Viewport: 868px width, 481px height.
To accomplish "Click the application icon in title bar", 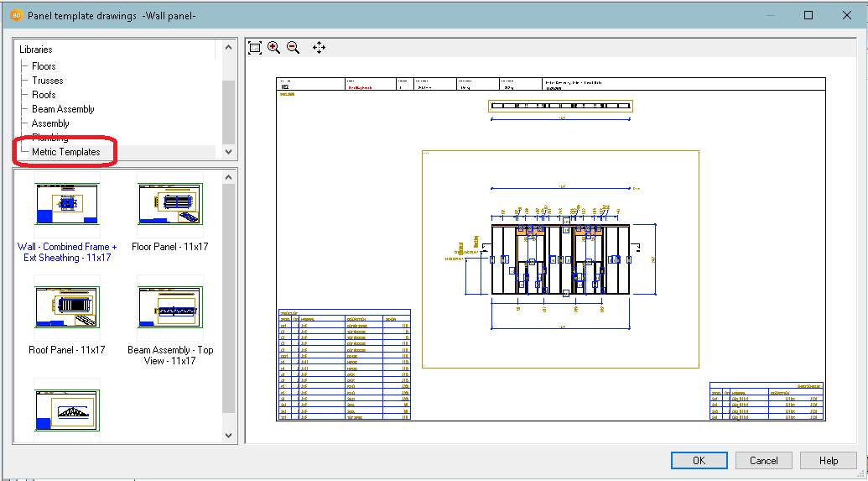I will tap(15, 15).
